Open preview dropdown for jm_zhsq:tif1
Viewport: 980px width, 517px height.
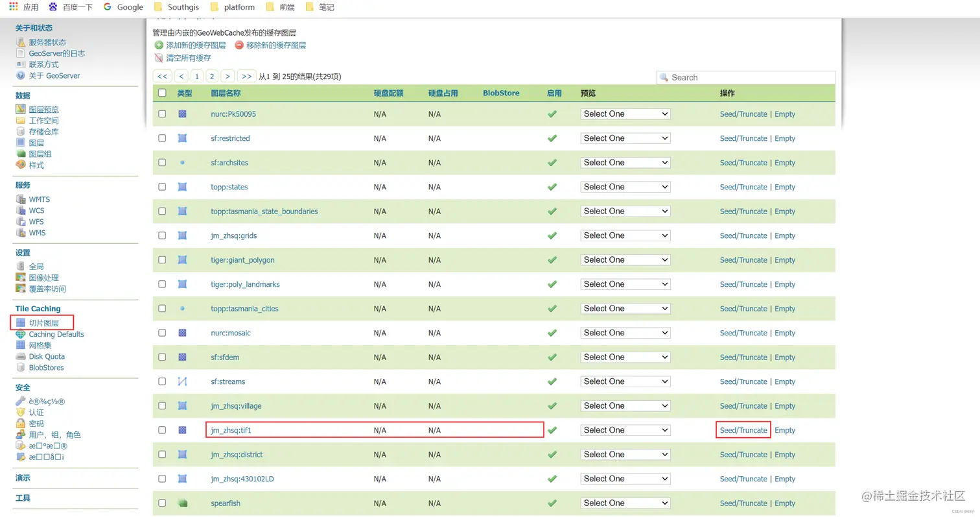[625, 430]
